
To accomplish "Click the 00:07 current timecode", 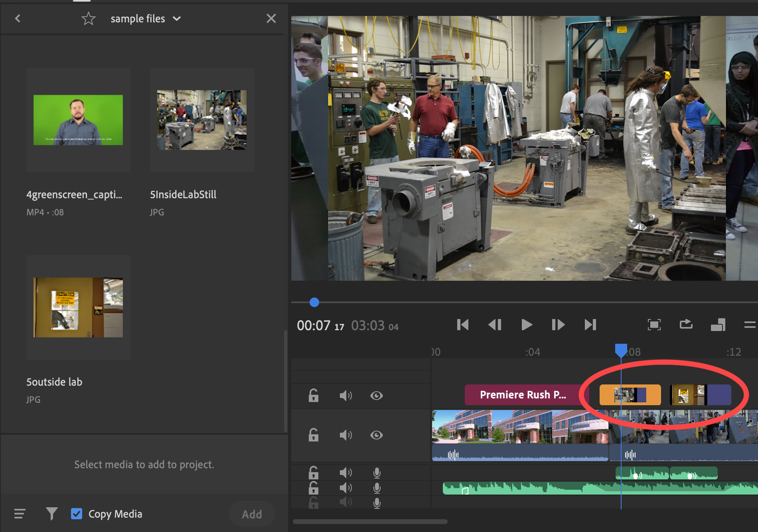I will point(314,326).
